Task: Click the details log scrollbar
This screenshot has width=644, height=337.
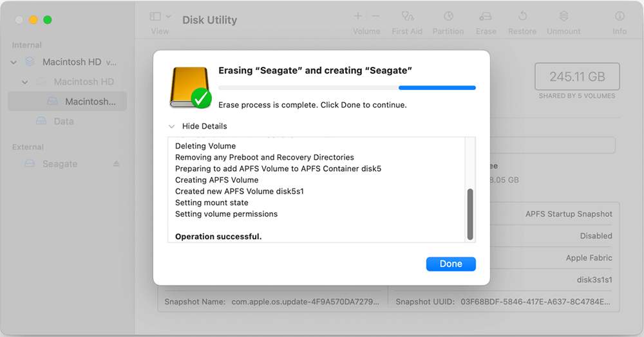Action: point(470,214)
